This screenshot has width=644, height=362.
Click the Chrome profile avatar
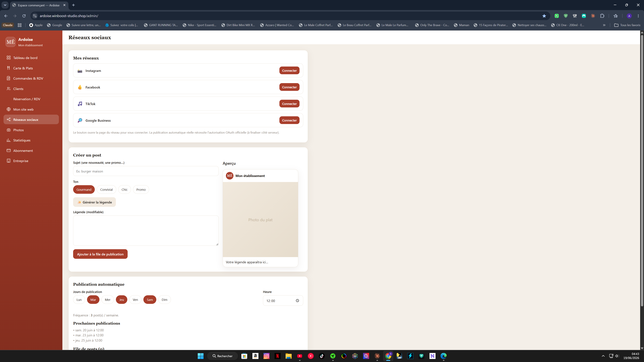click(629, 16)
